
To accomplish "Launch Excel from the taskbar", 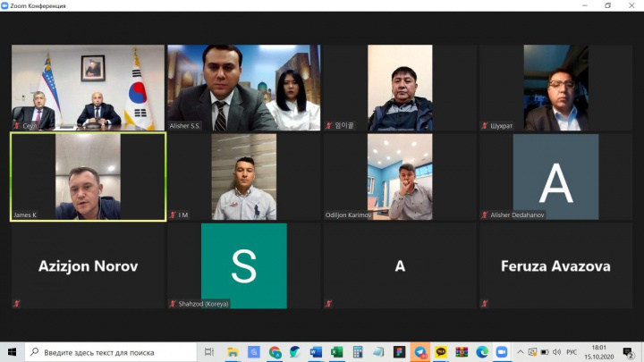I will 336,352.
